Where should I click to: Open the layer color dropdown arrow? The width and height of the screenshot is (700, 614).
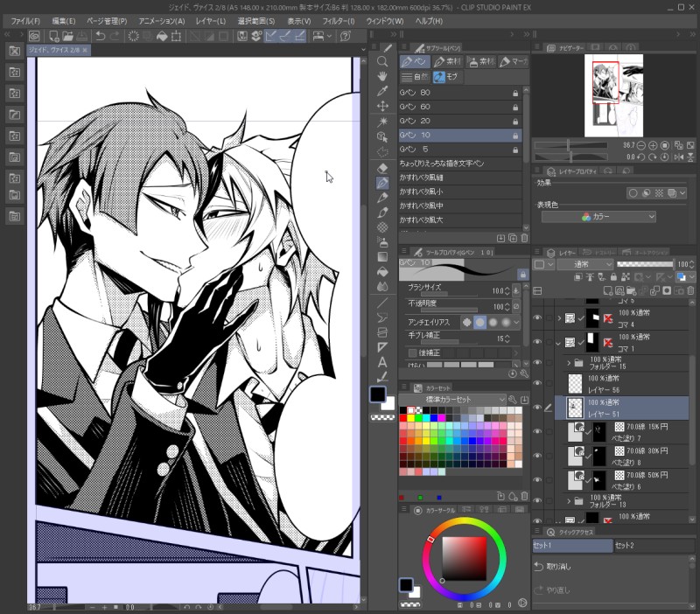click(x=691, y=277)
